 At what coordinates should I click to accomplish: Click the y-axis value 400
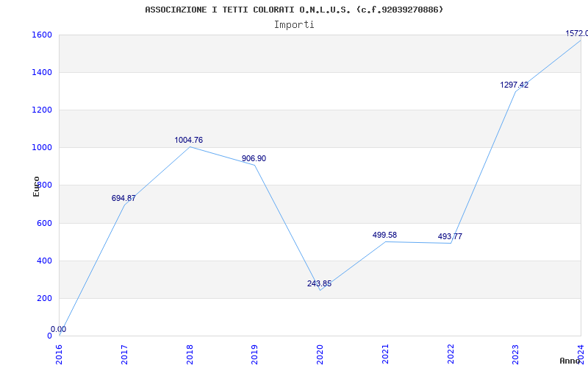point(44,261)
